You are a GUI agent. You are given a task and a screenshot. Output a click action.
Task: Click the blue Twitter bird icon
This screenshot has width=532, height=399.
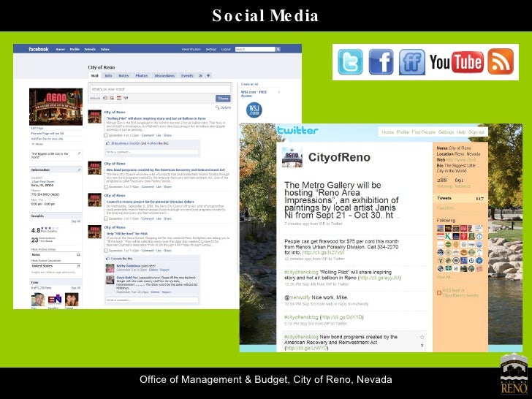pos(350,61)
